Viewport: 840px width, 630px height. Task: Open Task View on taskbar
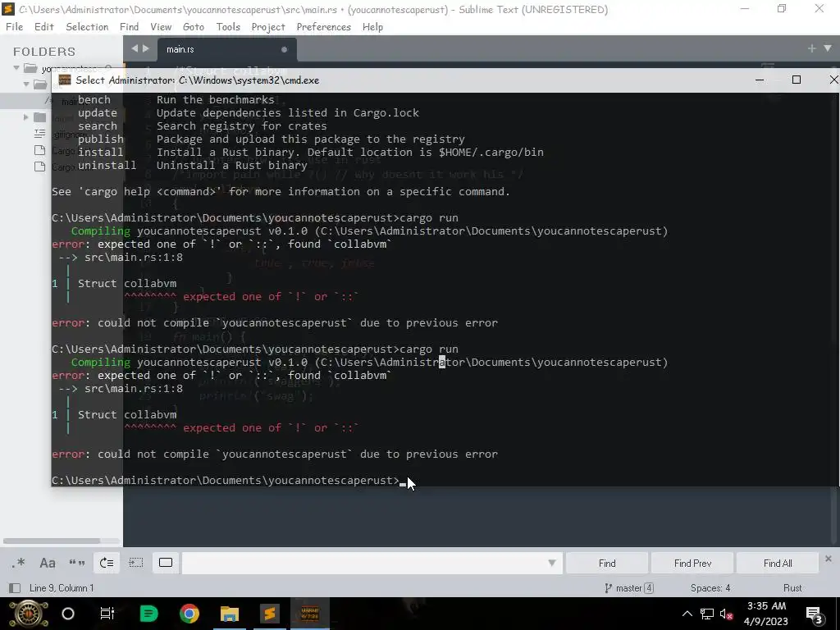click(107, 614)
